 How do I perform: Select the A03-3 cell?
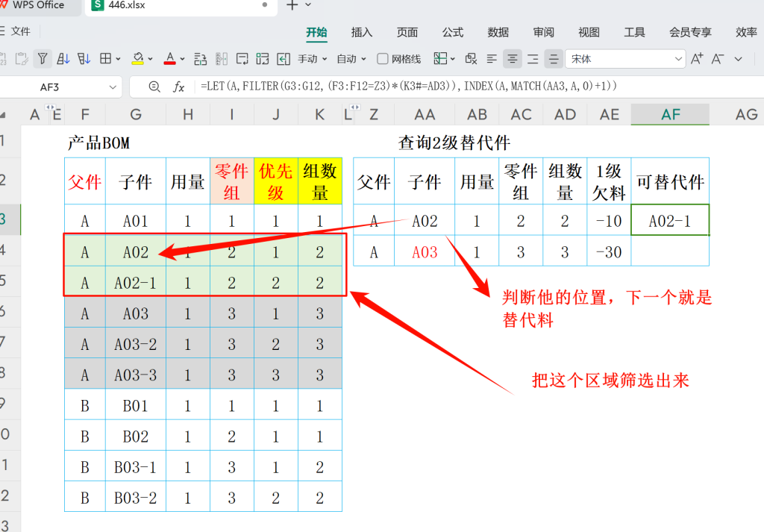(136, 375)
